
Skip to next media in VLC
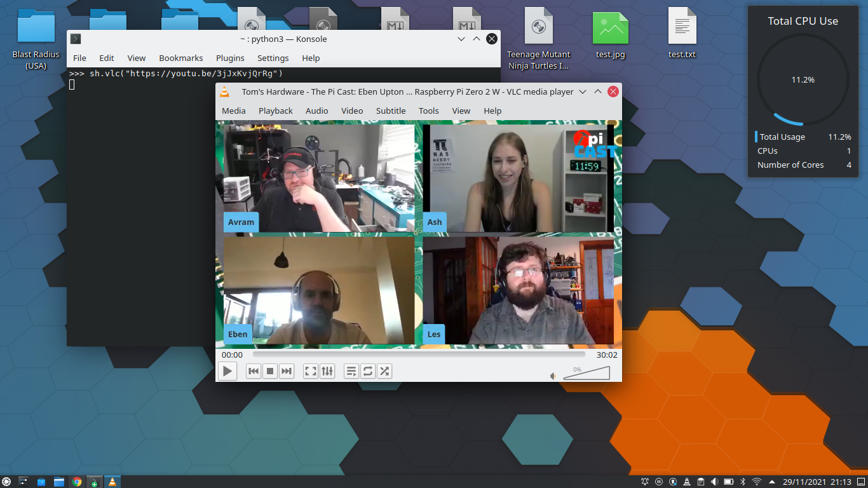tap(287, 371)
